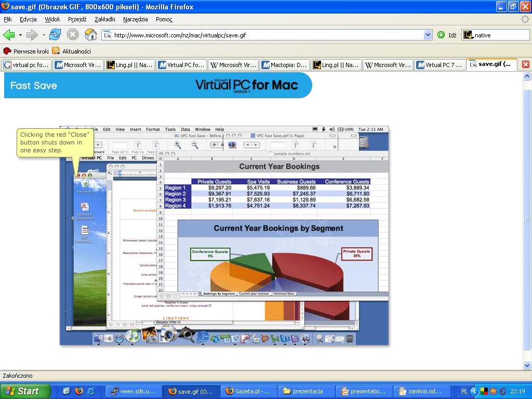This screenshot has width=532, height=399.
Task: Switch to the Gazeta.pl taskbar window
Action: (249, 391)
